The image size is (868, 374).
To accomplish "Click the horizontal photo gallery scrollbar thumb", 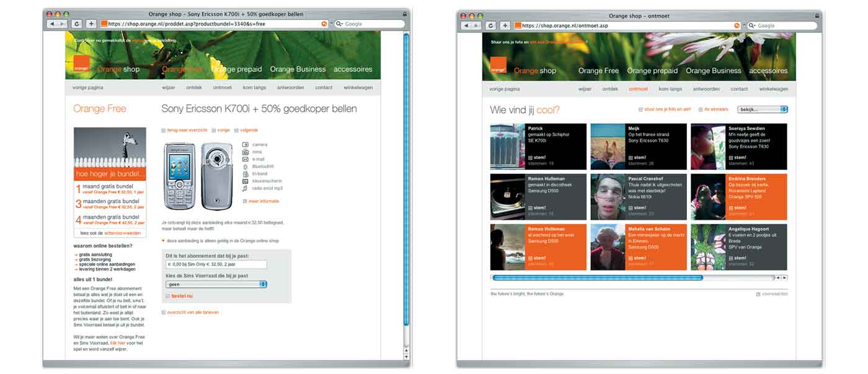I will (x=597, y=278).
